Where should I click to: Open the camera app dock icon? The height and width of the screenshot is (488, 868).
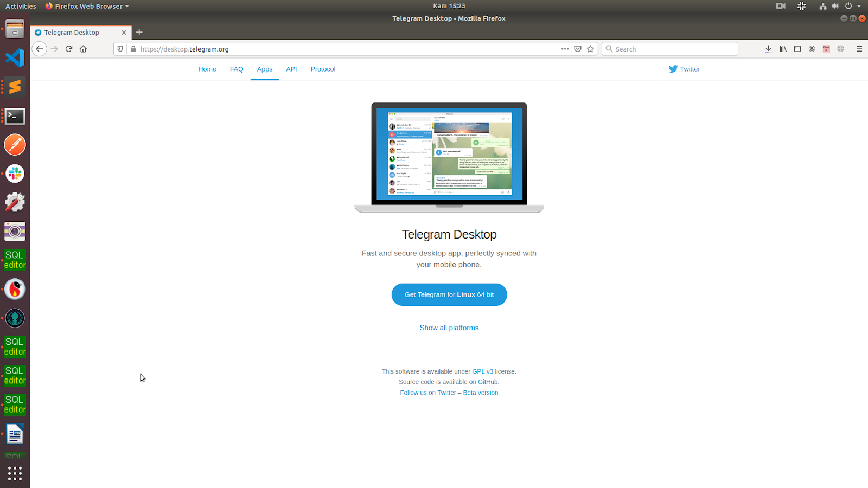15,232
